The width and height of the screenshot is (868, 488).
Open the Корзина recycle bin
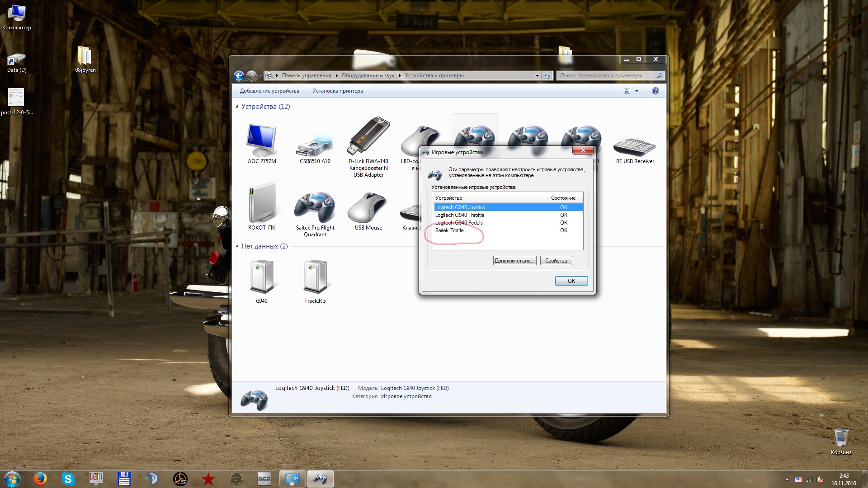841,441
